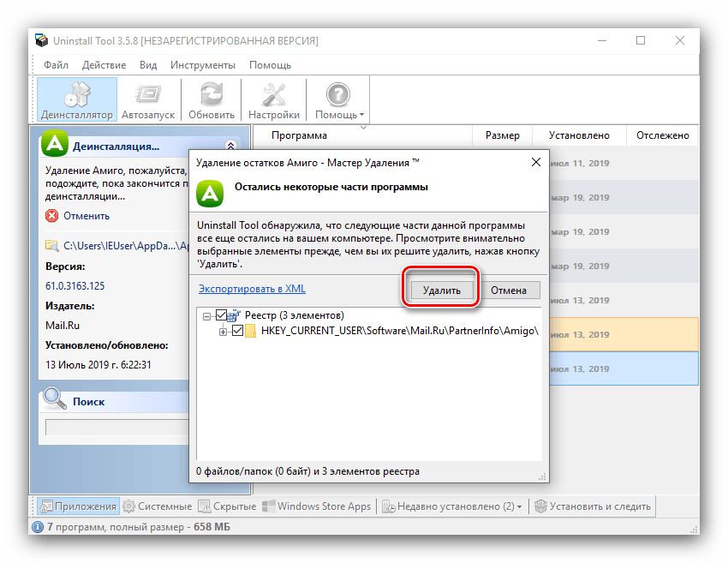Open the Помощь menu in menu bar
The image size is (728, 563).
click(x=270, y=65)
